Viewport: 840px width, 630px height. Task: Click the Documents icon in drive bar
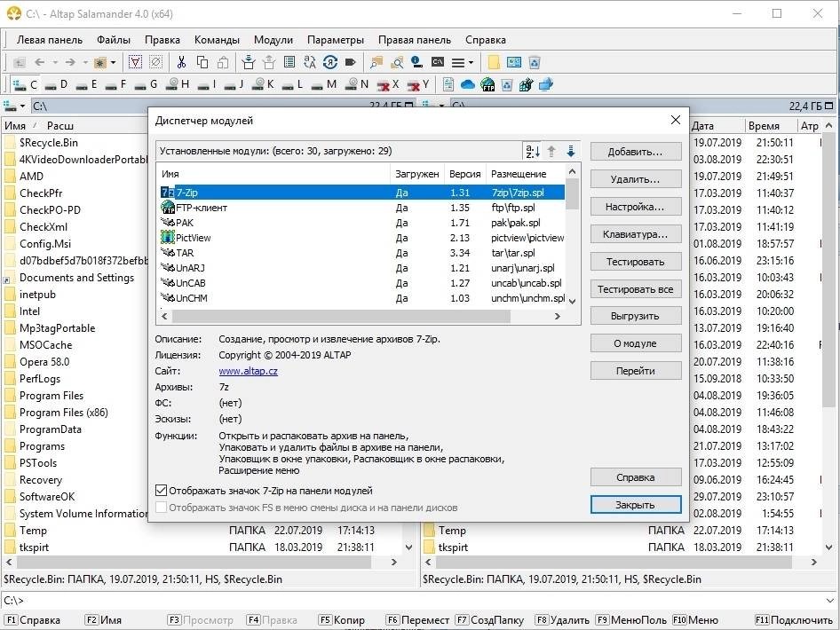click(x=448, y=84)
